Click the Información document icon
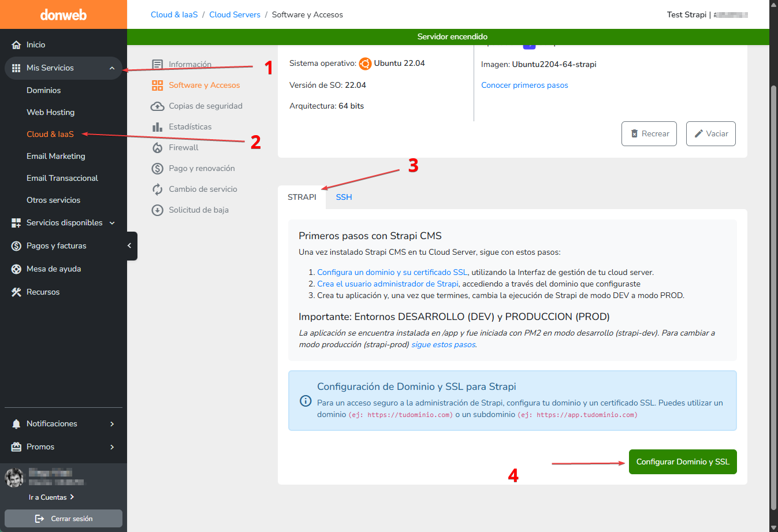The image size is (778, 532). click(157, 65)
